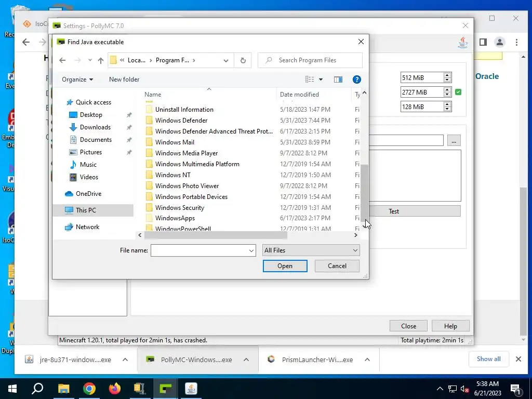Increase the 512 MiB memory spinner
Screen dimensions: 532x399
[447, 75]
